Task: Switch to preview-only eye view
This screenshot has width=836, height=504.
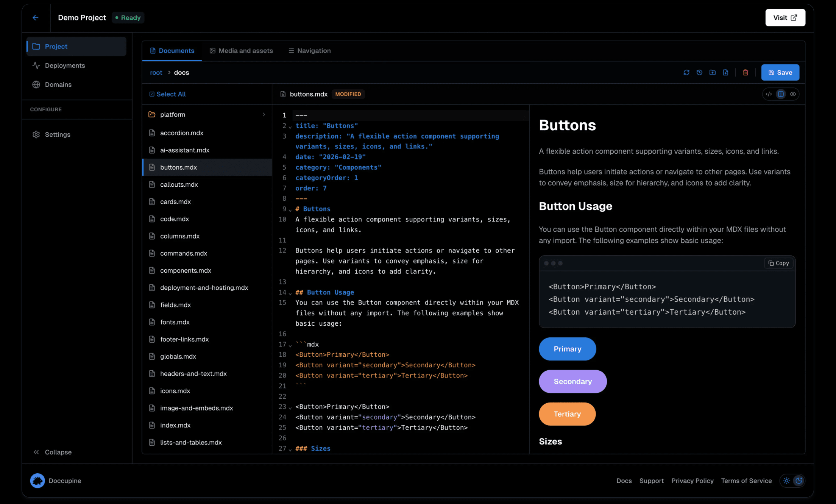Action: [x=793, y=94]
